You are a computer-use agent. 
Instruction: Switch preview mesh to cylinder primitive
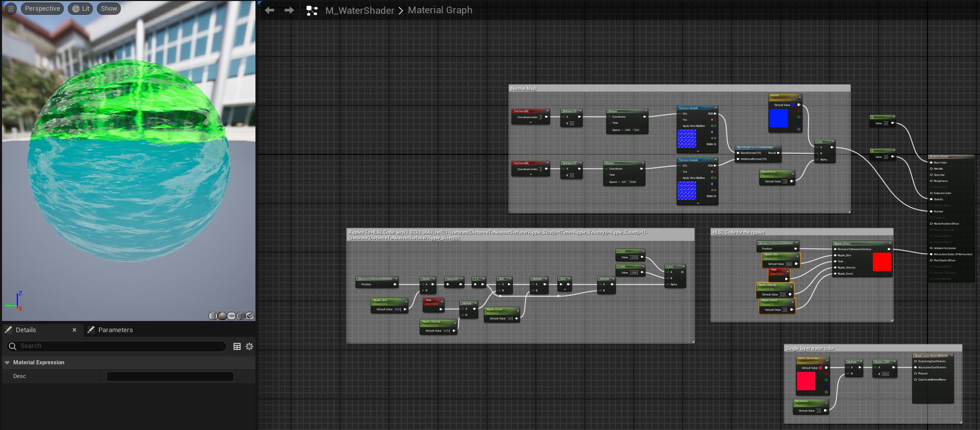pyautogui.click(x=213, y=316)
